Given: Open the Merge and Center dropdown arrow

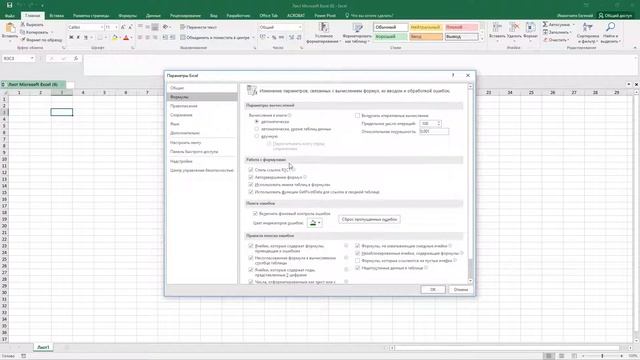Looking at the screenshot, I should click(253, 37).
